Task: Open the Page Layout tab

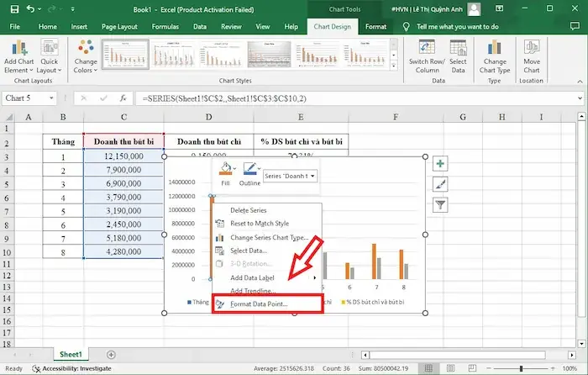Action: tap(119, 27)
